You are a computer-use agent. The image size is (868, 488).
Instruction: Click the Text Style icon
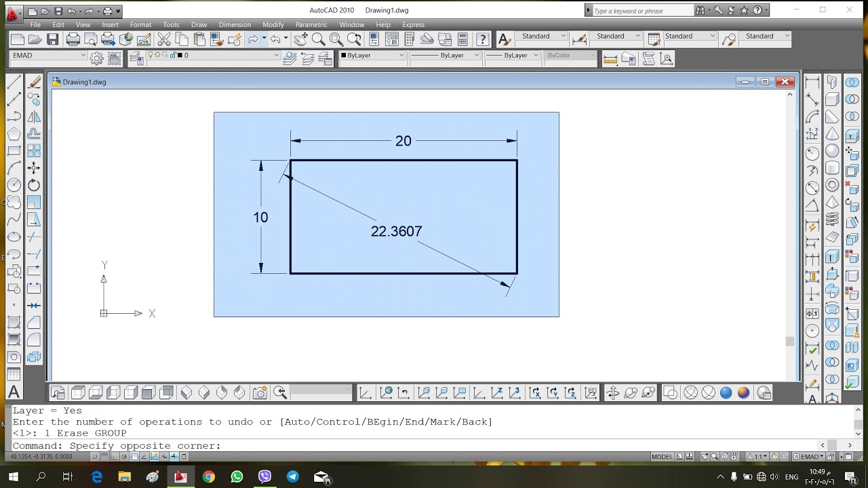504,39
